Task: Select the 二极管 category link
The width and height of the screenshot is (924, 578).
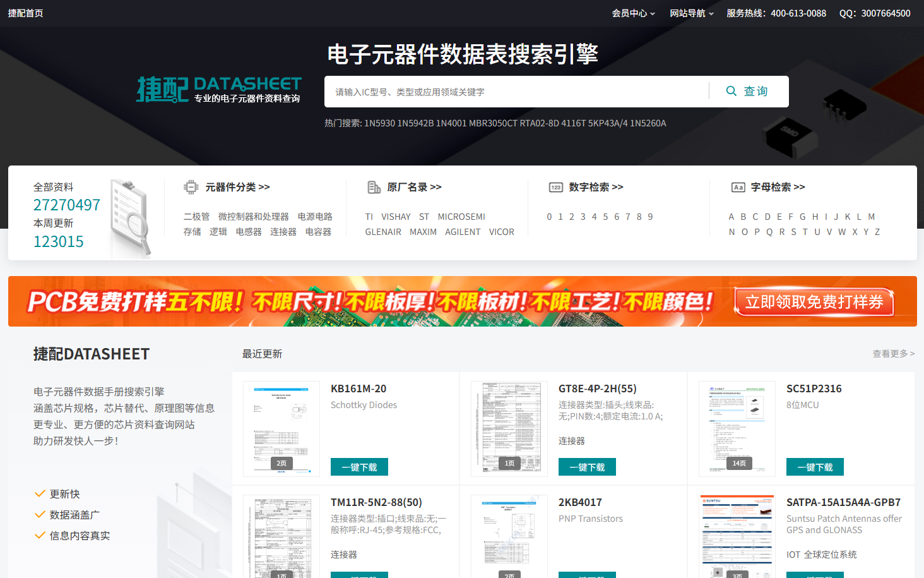Action: pos(196,217)
